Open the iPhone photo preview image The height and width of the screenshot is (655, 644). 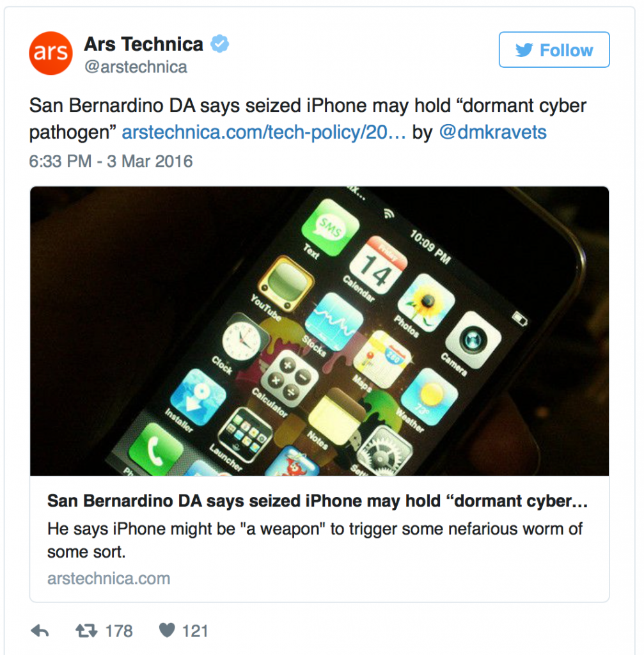click(x=320, y=331)
